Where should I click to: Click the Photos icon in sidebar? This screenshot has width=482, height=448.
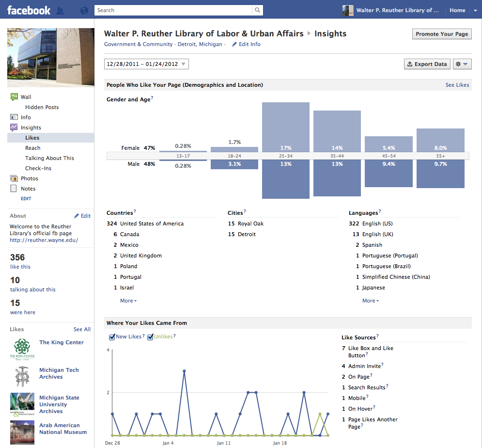point(14,178)
